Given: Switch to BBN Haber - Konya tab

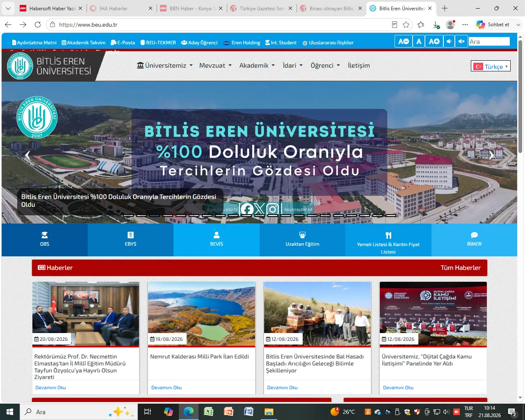Looking at the screenshot, I should pyautogui.click(x=192, y=8).
